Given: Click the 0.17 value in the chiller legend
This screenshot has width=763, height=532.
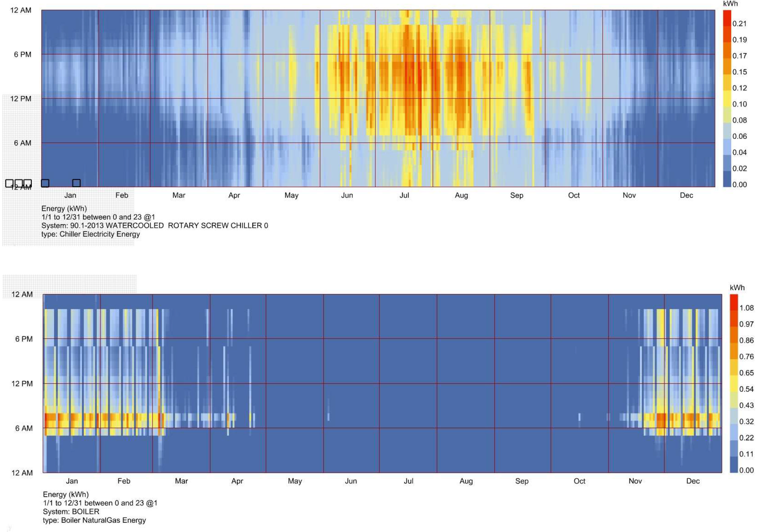Looking at the screenshot, I should [x=739, y=56].
